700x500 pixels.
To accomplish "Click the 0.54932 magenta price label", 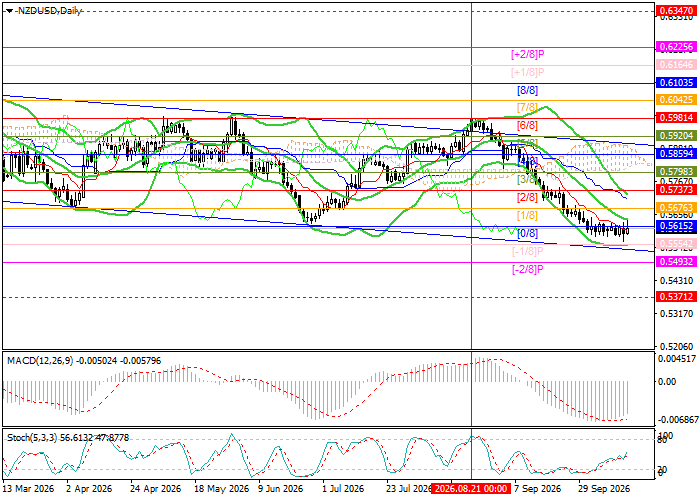I will tap(676, 262).
